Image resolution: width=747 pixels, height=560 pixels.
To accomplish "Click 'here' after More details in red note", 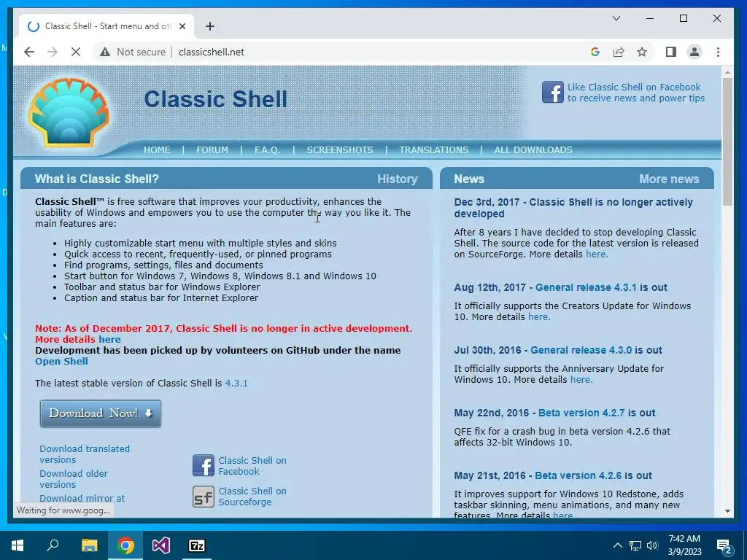I will tap(109, 340).
